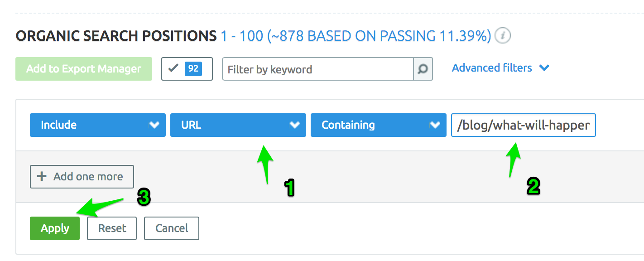Click Add to Export Manager

84,69
